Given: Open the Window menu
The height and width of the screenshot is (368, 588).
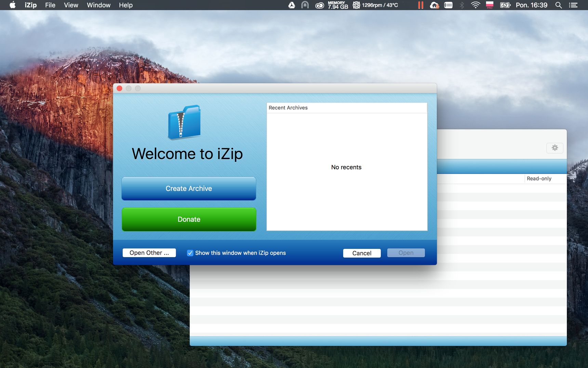Looking at the screenshot, I should 98,5.
